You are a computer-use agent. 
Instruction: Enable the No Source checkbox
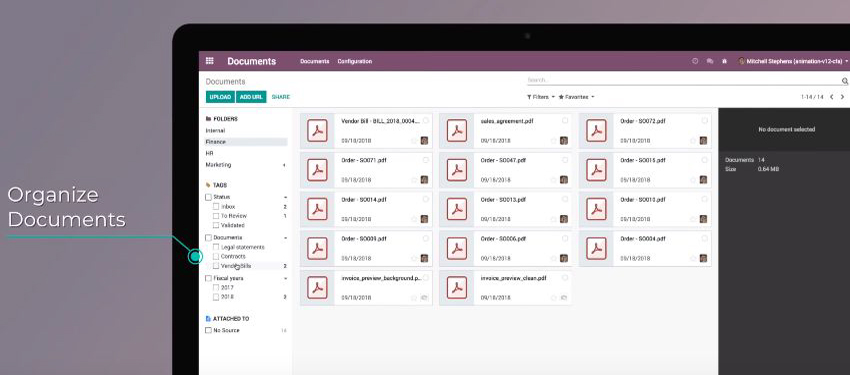pos(208,330)
